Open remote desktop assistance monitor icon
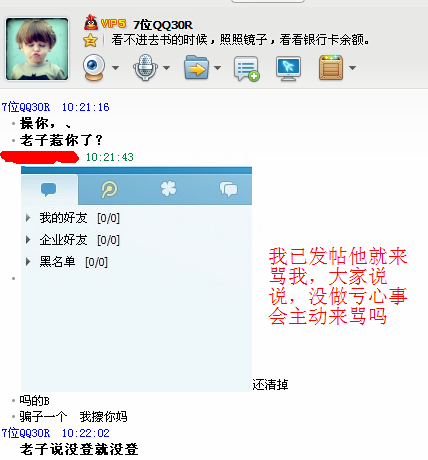Screen dimensions: 428x460 [288, 68]
